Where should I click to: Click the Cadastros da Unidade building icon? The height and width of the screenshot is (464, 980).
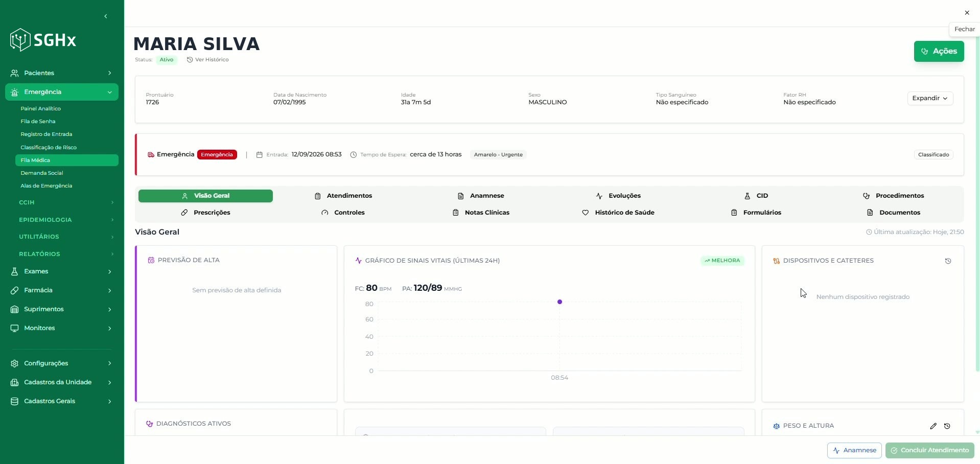[x=15, y=382]
